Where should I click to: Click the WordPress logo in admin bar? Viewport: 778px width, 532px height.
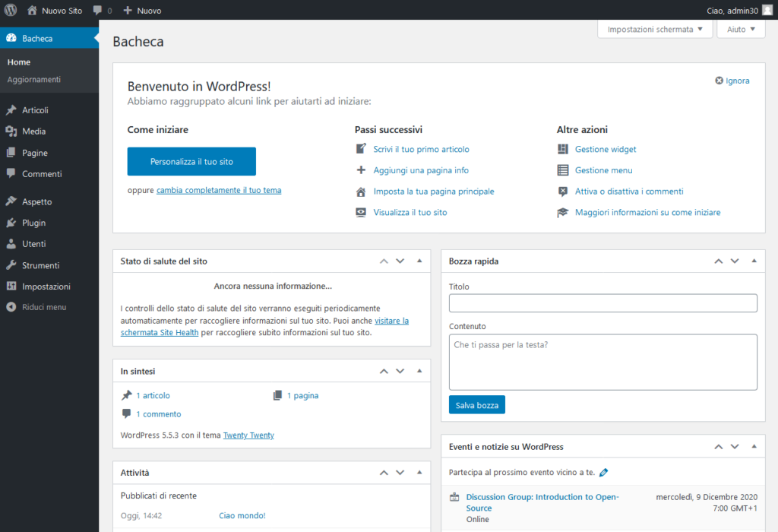pos(11,10)
